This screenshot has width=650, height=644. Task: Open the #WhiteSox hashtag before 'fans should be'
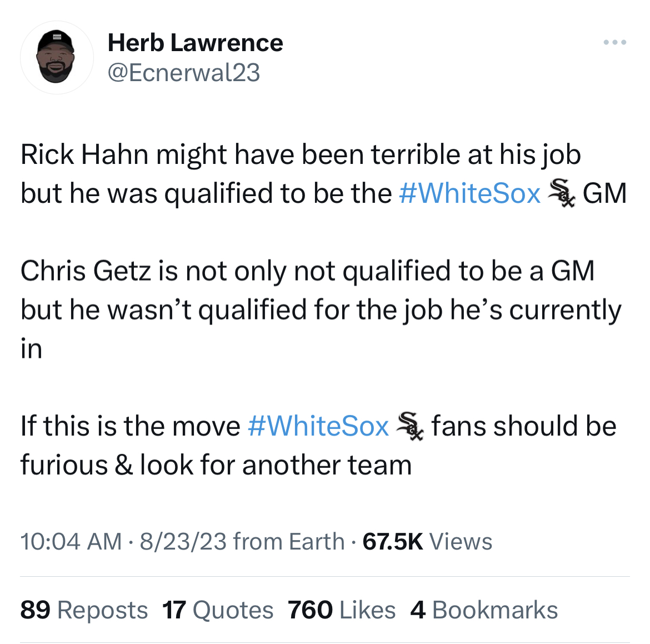(x=318, y=426)
